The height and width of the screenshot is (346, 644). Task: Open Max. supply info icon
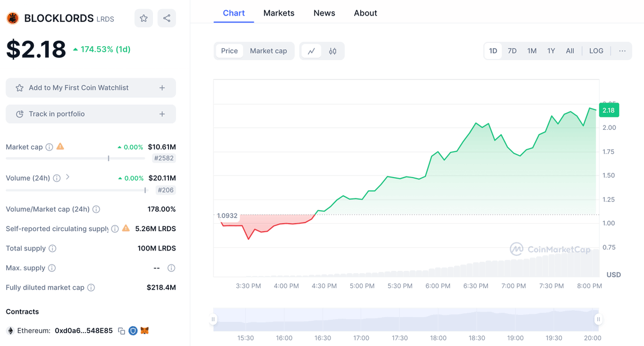52,268
